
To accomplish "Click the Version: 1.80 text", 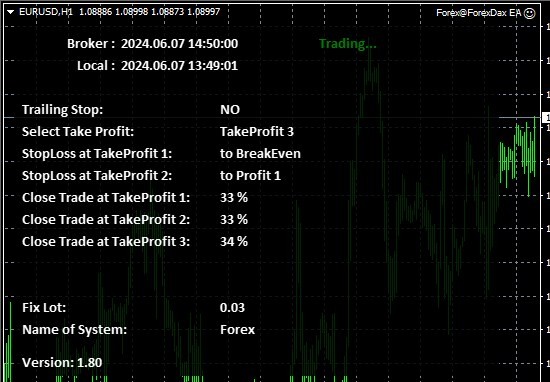I will pos(62,363).
